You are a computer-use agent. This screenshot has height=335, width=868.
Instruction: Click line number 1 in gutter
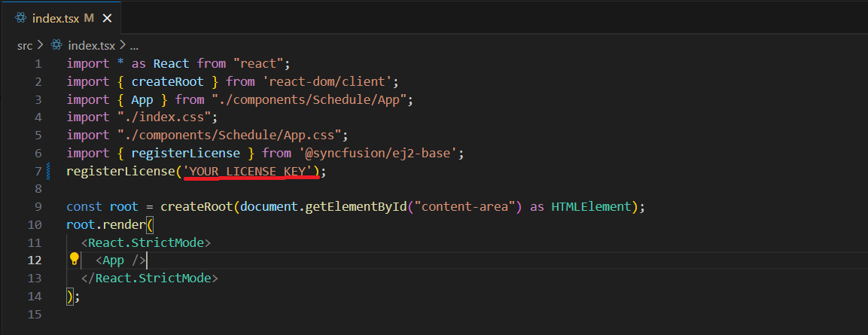click(x=38, y=64)
